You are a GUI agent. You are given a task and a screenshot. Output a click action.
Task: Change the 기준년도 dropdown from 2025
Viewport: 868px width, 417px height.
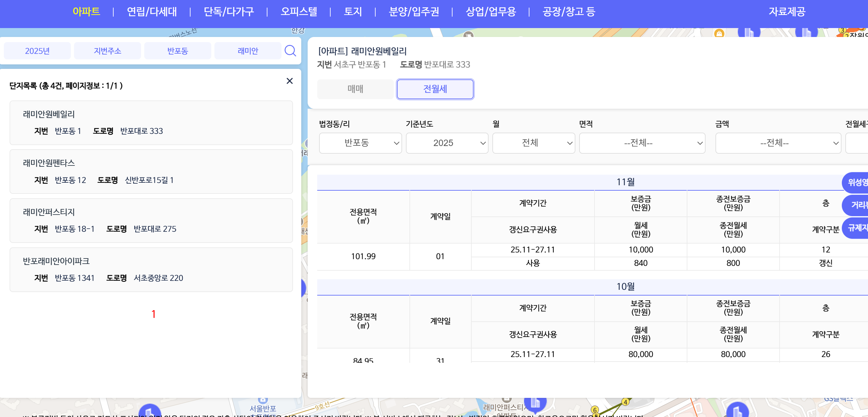(x=447, y=143)
